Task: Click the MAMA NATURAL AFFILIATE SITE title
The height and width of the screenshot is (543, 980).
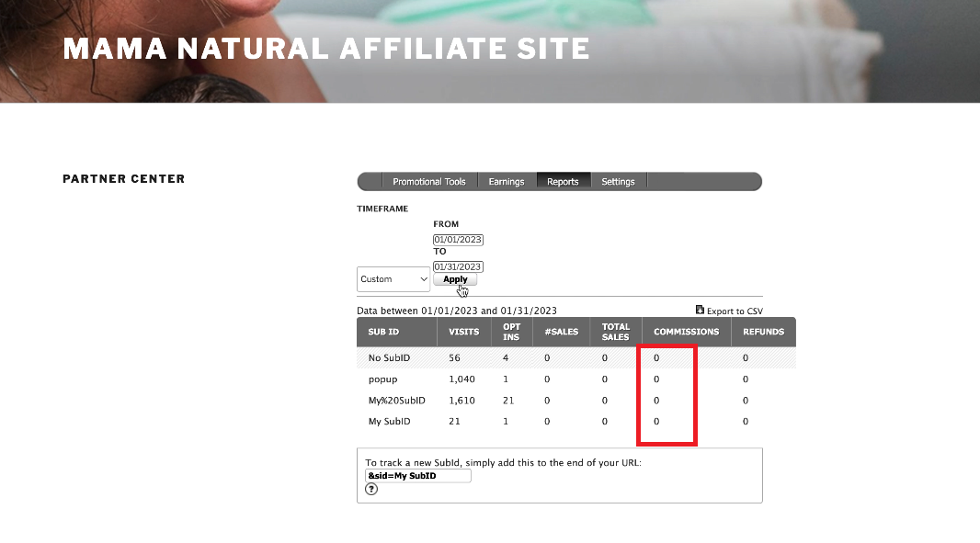Action: 326,49
